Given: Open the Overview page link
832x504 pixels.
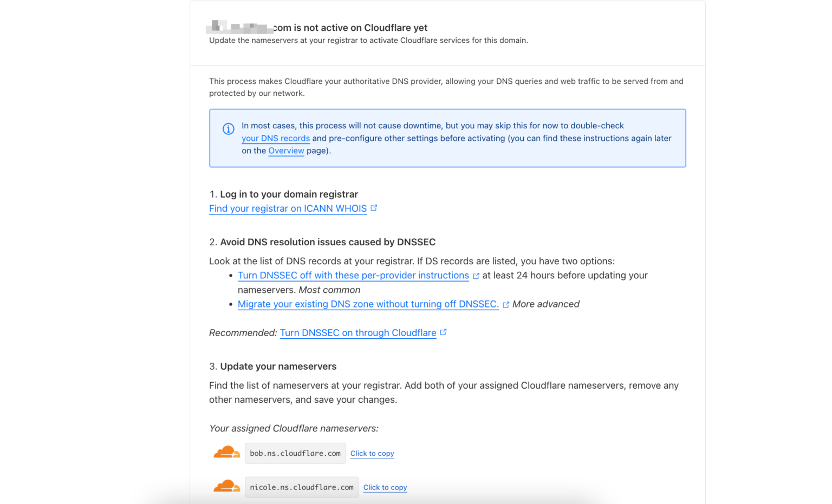Looking at the screenshot, I should [286, 150].
